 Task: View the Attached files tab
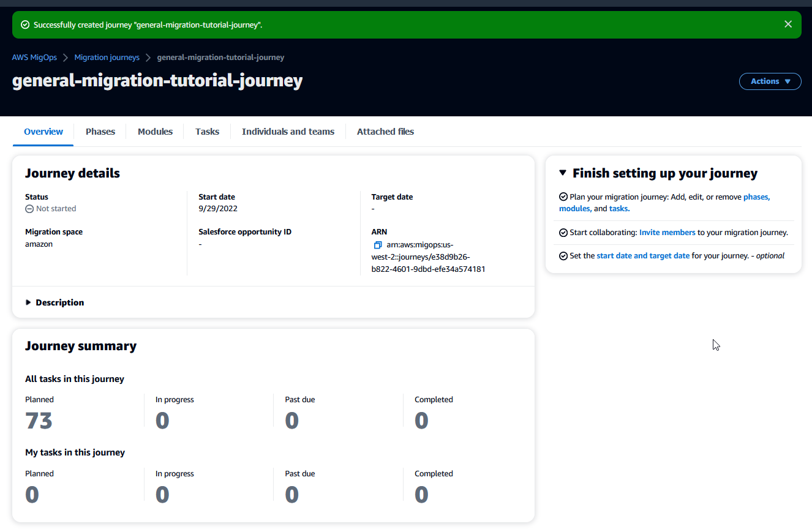tap(385, 132)
